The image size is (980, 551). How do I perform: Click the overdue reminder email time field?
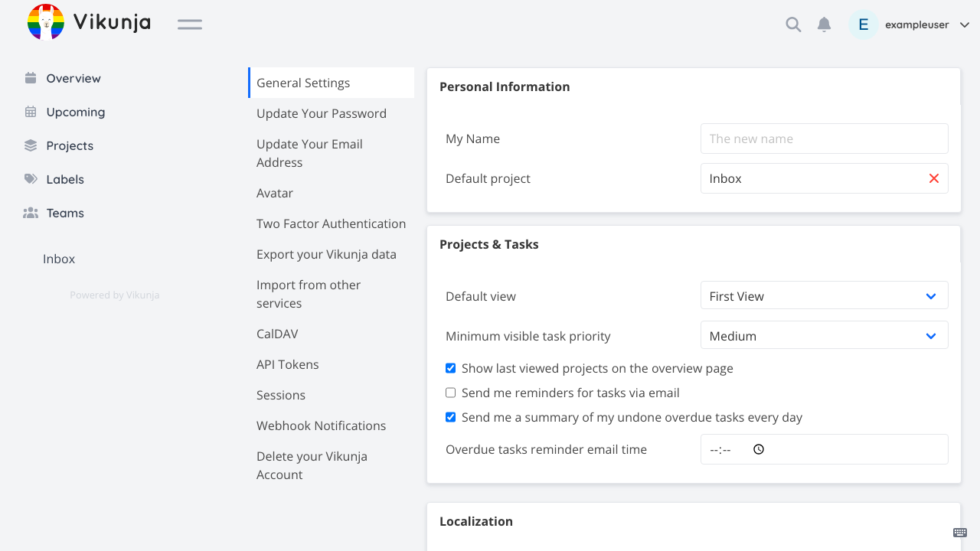[x=825, y=449]
